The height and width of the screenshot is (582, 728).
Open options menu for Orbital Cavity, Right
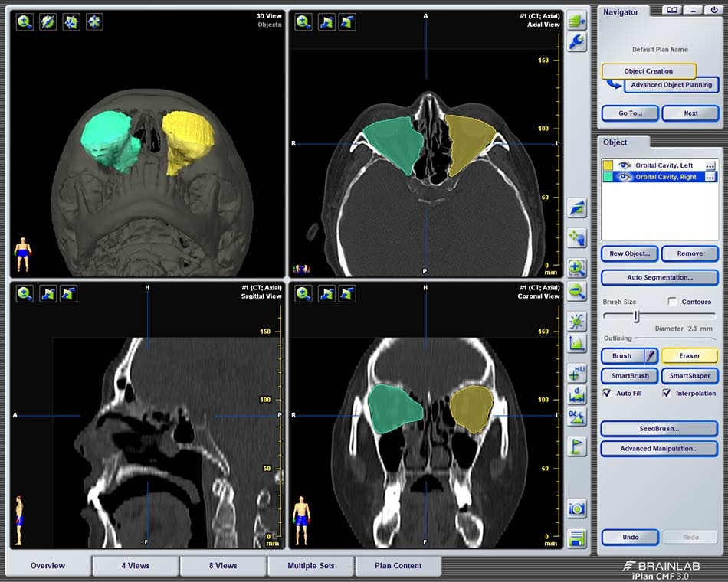point(710,177)
